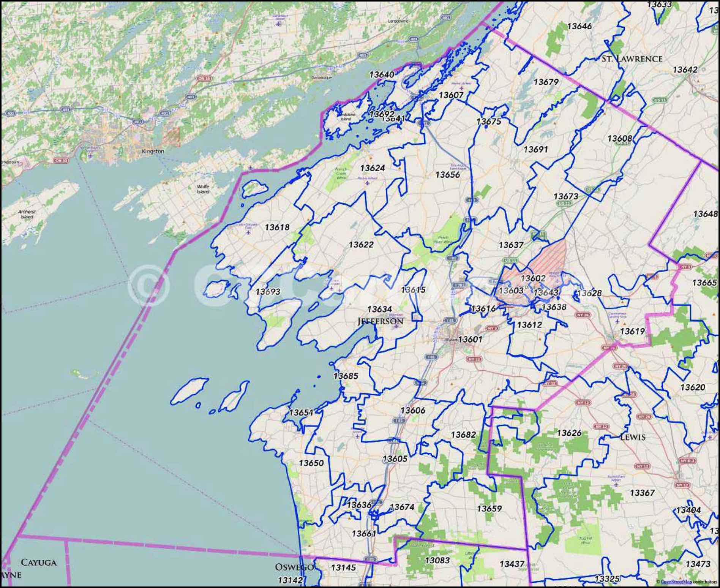Click the 13325 ZIP label
Image resolution: width=720 pixels, height=588 pixels.
click(607, 579)
